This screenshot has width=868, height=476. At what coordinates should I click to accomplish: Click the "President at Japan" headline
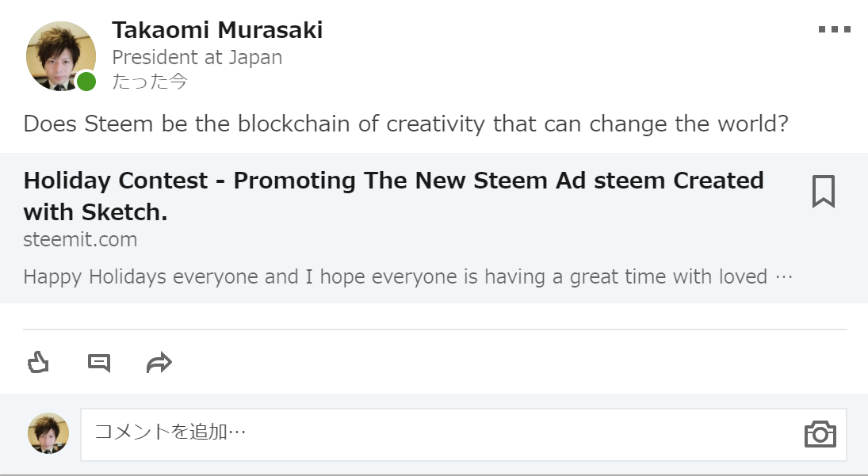(x=197, y=57)
